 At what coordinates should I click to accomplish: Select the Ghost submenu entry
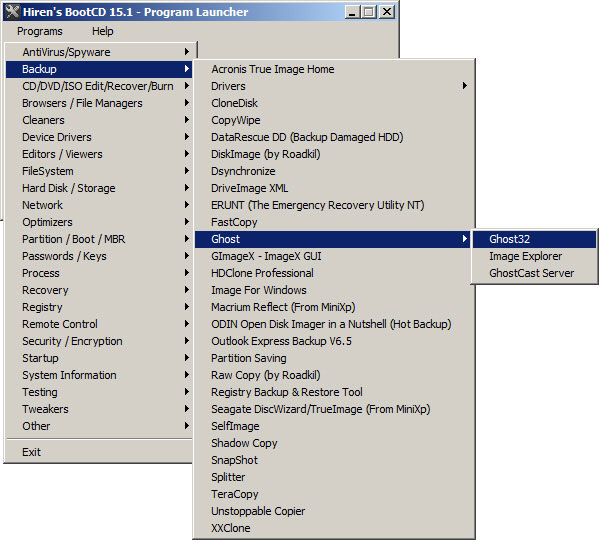pos(333,239)
